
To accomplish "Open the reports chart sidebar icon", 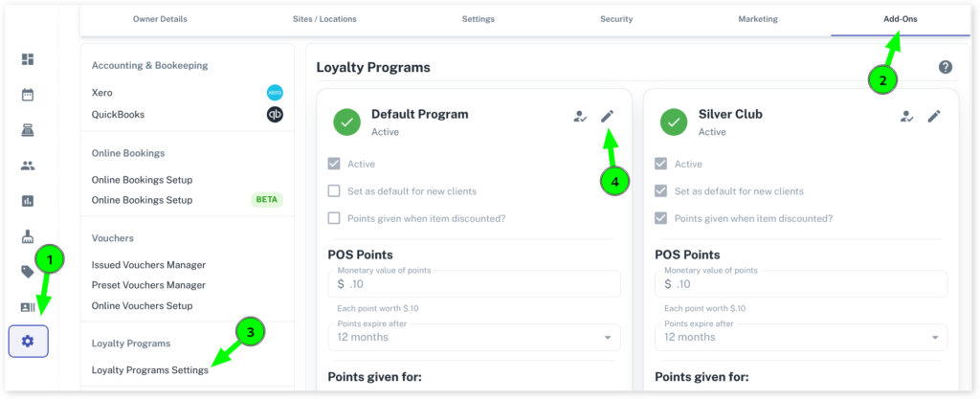I will point(28,201).
